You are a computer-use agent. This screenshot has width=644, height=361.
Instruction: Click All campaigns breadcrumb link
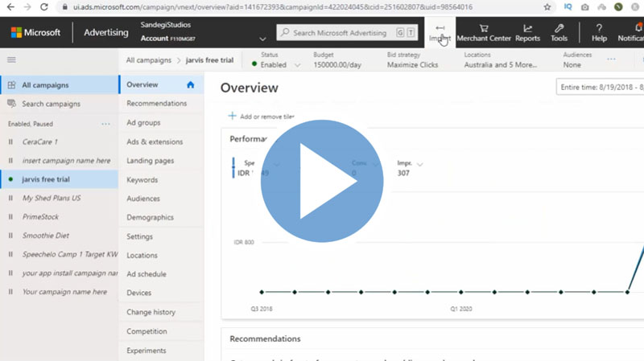coord(149,60)
